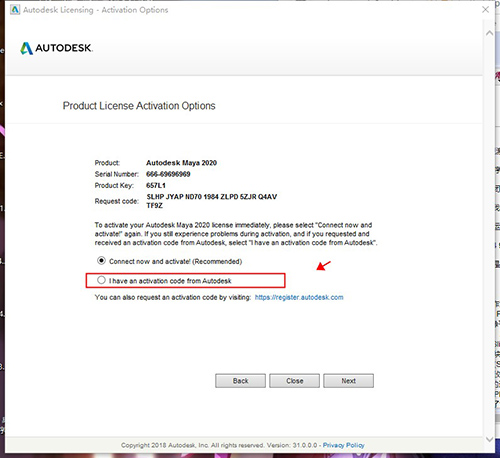Open the Privacy Policy link
This screenshot has height=458, width=500.
pyautogui.click(x=343, y=445)
